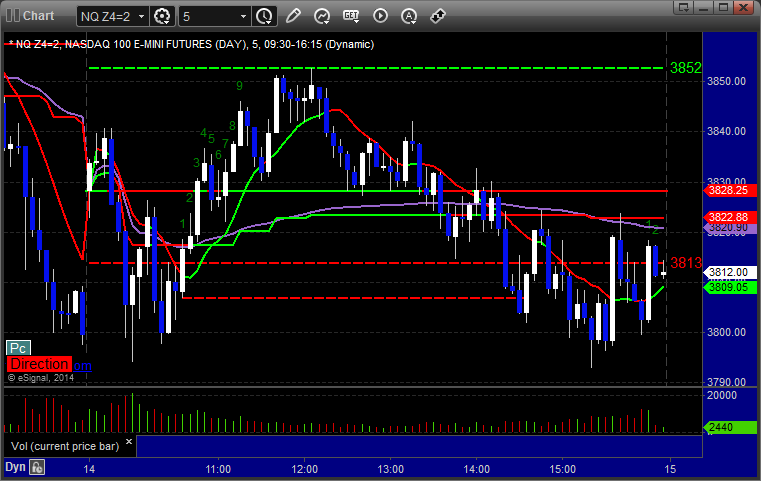Select the pencil drawing tools icon

(293, 16)
